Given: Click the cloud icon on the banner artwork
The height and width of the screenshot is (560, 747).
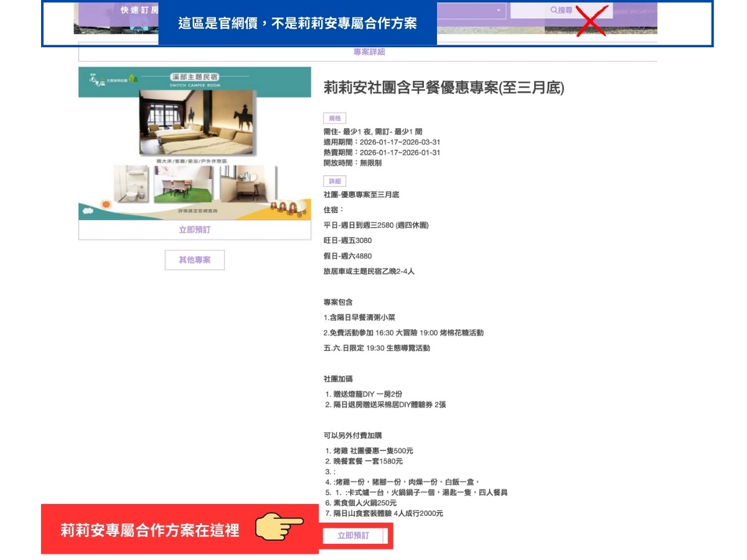Looking at the screenshot, I should tap(88, 211).
